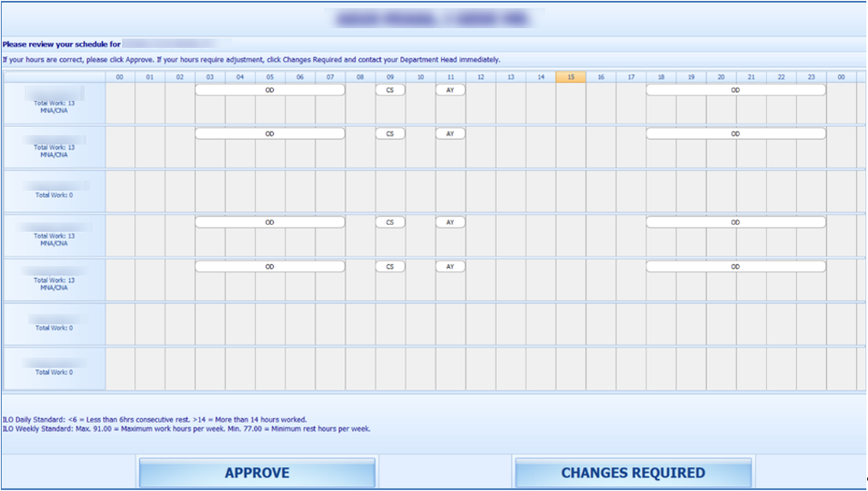Screen dimensions: 868x491
Task: Select the fourth crew row's CS block
Action: coord(390,222)
